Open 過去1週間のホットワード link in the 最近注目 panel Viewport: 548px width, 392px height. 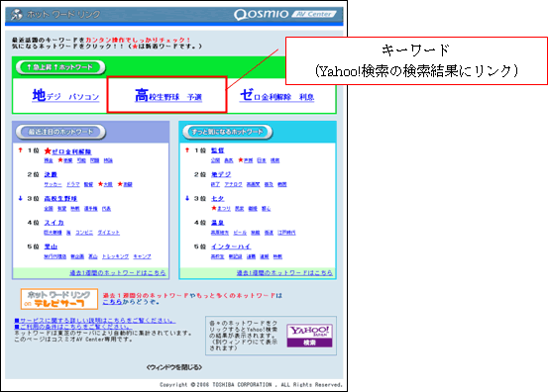point(118,272)
